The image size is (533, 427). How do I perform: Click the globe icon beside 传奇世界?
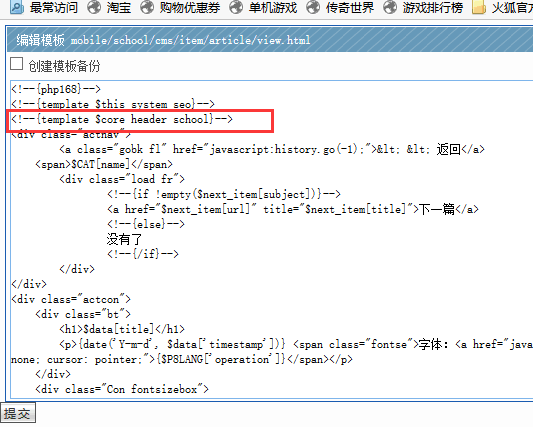pyautogui.click(x=313, y=7)
